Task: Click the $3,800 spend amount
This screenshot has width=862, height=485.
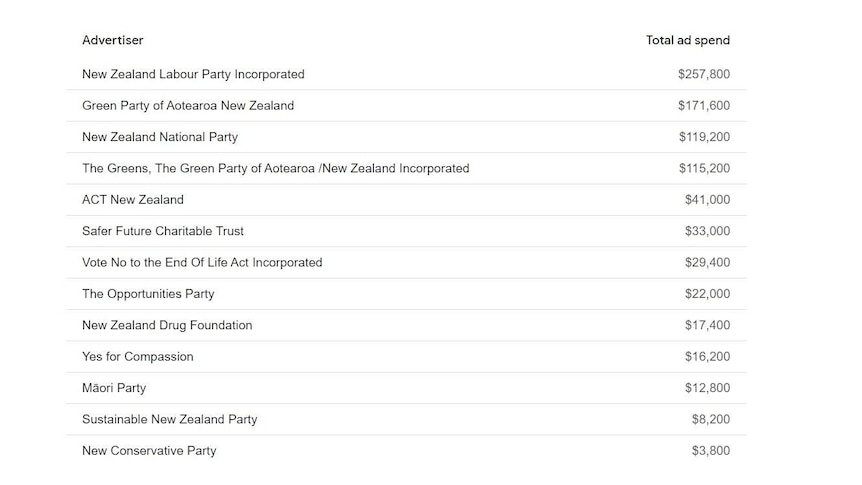Action: 711,450
